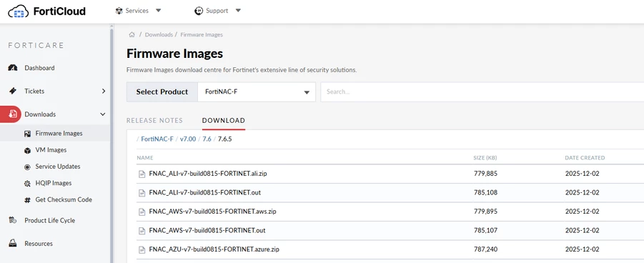Click the NAME column header
Viewport: 644px width, 263px height.
pyautogui.click(x=145, y=158)
